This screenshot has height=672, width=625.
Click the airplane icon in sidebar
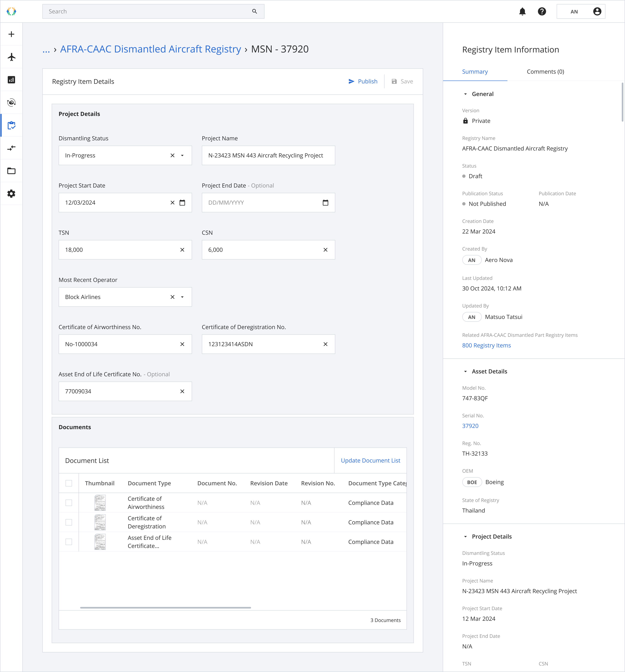pos(12,57)
